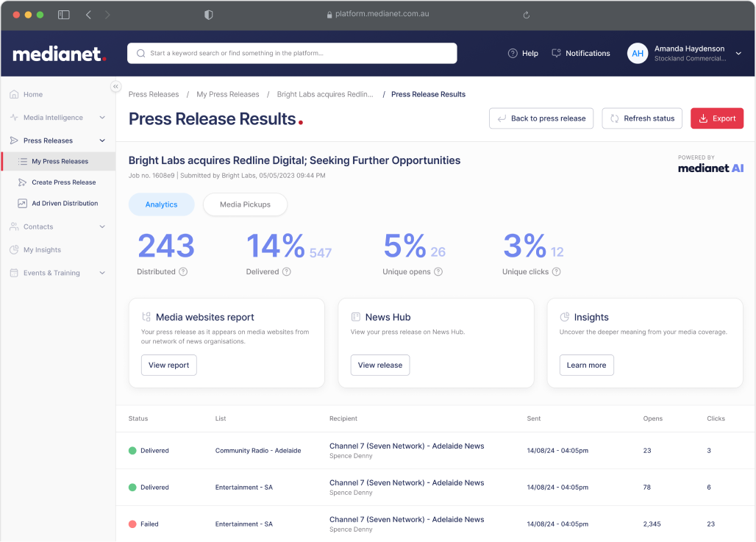Click the Export download icon button

[705, 118]
